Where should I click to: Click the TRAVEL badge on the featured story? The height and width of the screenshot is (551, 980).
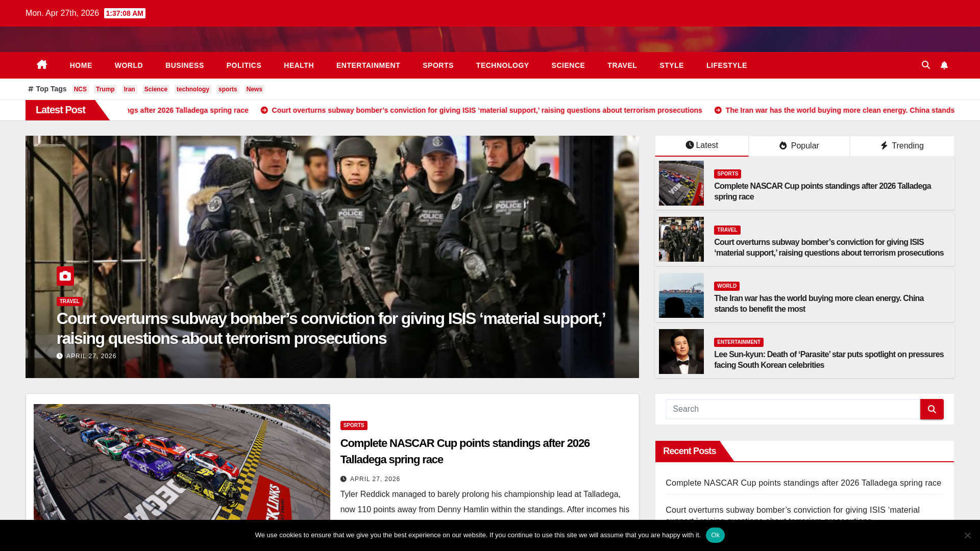coord(69,302)
